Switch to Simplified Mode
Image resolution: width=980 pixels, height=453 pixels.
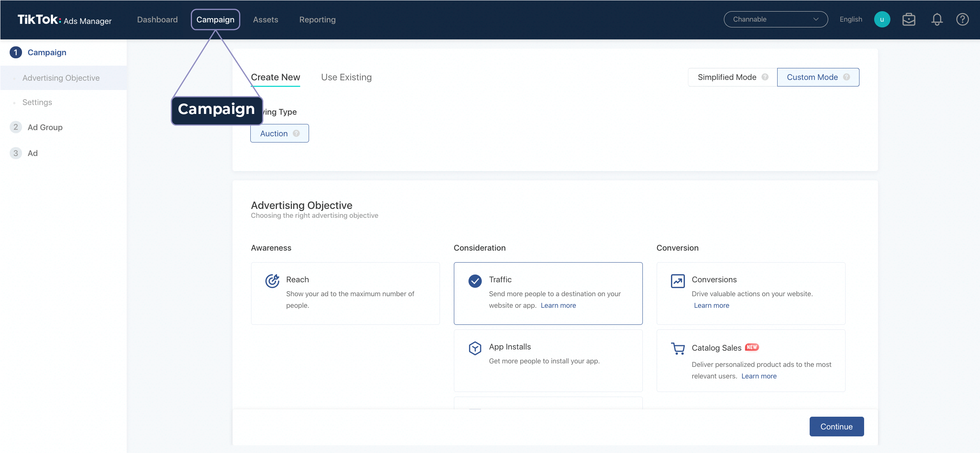tap(732, 77)
